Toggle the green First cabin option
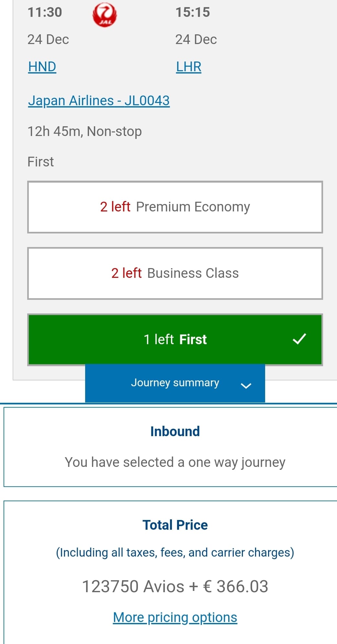This screenshot has height=644, width=337. (x=175, y=339)
